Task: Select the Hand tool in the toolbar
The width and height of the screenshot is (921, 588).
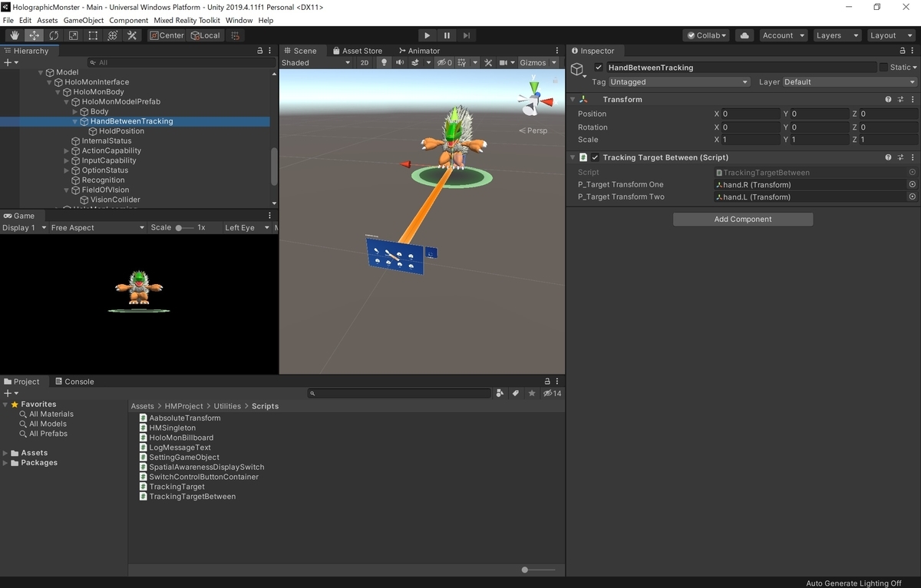Action: tap(15, 35)
